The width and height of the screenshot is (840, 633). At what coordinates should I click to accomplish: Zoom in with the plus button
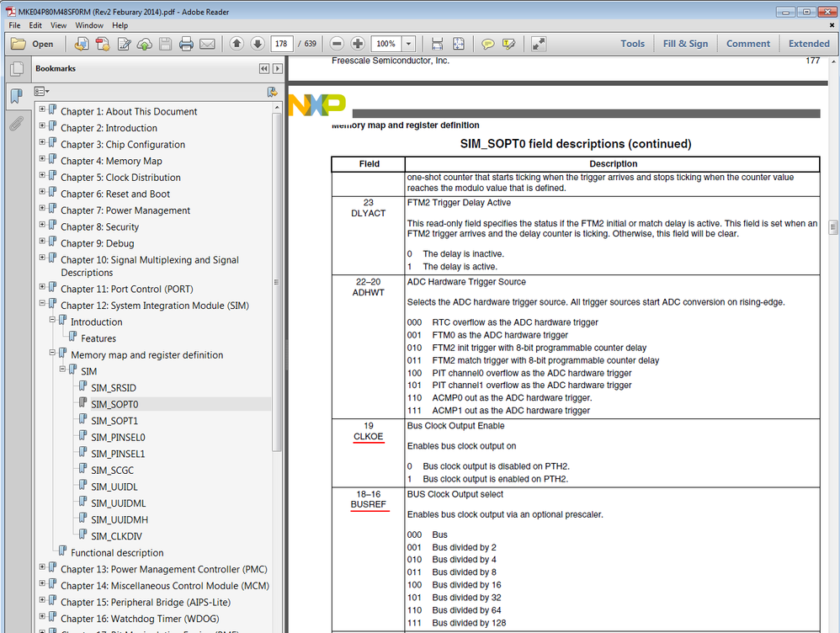click(358, 44)
